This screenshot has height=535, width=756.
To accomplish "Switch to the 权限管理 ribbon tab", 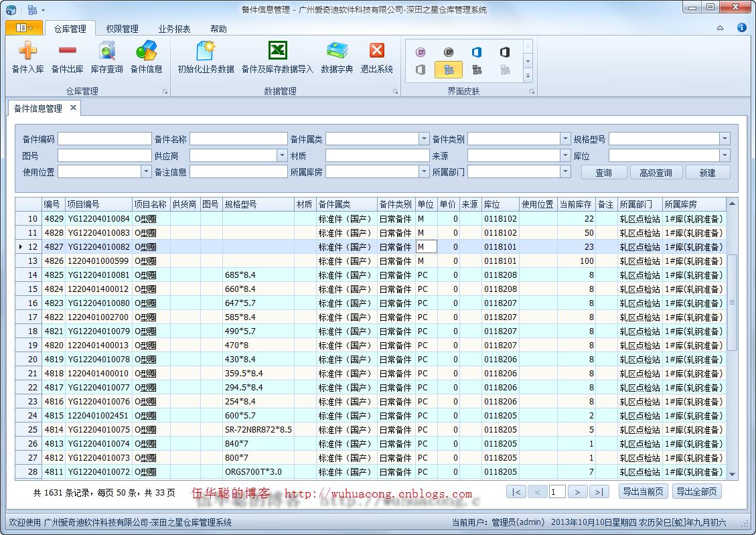I will 124,28.
